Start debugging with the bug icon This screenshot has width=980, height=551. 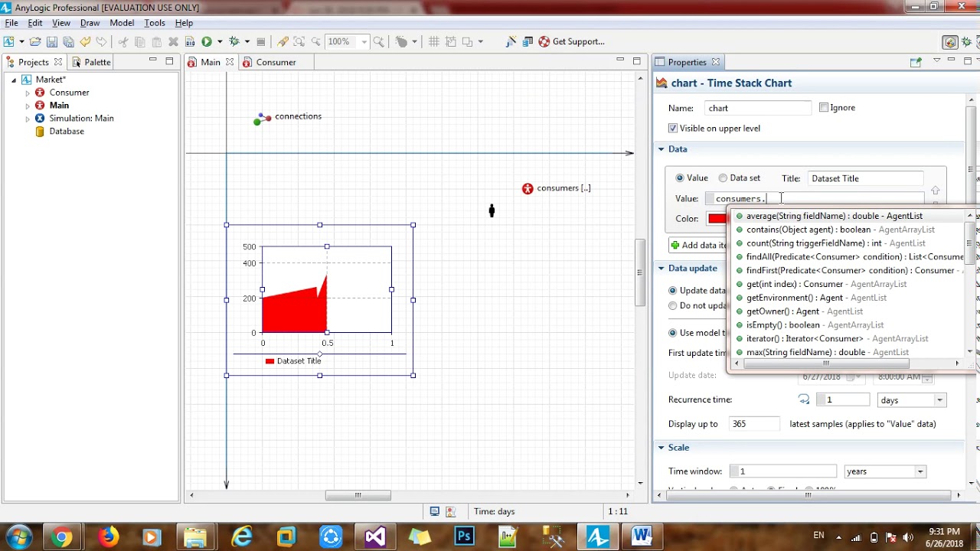tap(234, 41)
